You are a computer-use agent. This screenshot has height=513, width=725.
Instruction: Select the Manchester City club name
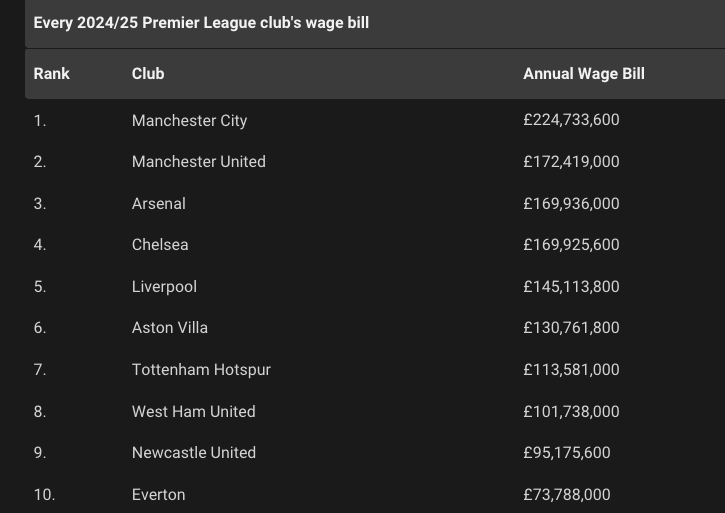pyautogui.click(x=189, y=120)
